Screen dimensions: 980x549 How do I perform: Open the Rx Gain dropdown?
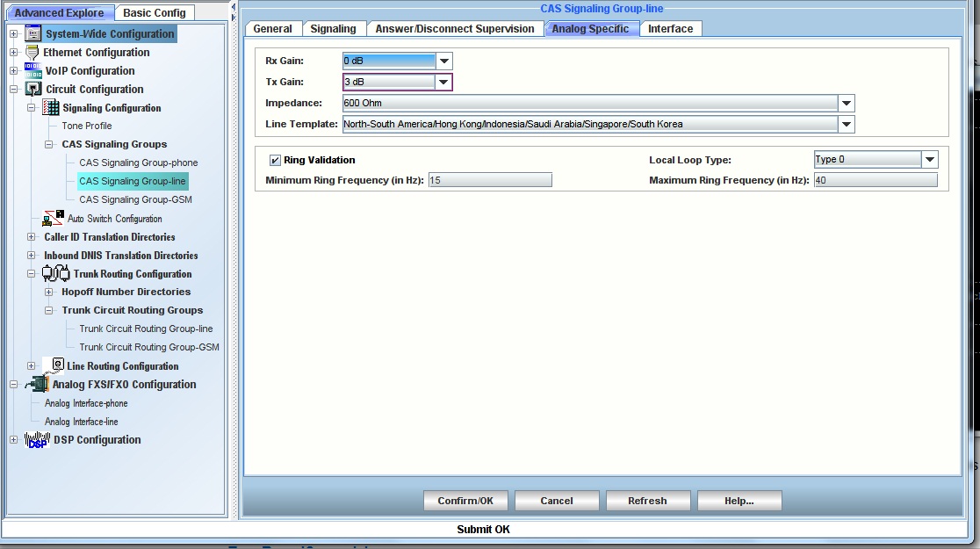point(444,61)
